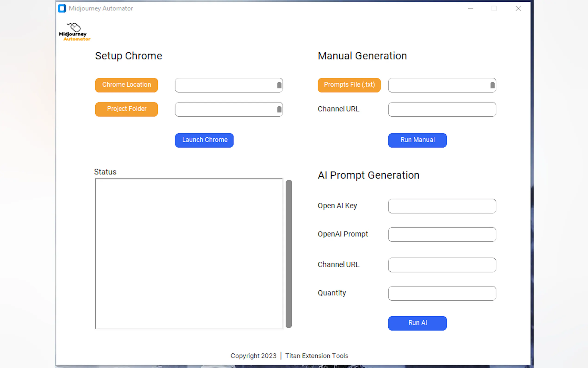Click into the OpenAI Prompt field

click(442, 234)
